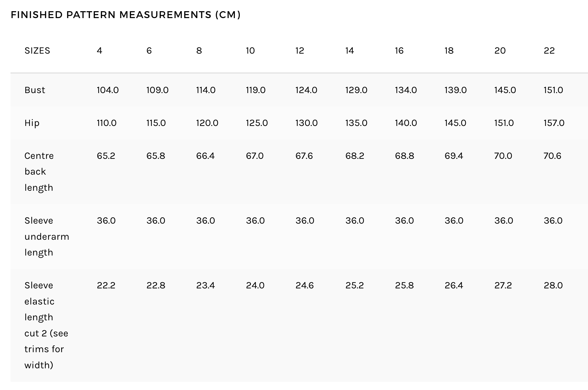Select the SIZES column header
This screenshot has width=588, height=390.
(37, 51)
